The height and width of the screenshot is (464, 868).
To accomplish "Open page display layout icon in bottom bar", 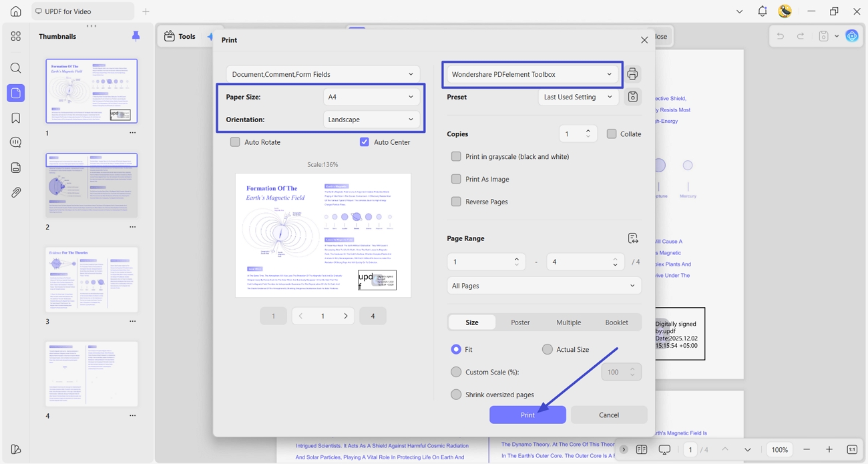I will click(642, 450).
